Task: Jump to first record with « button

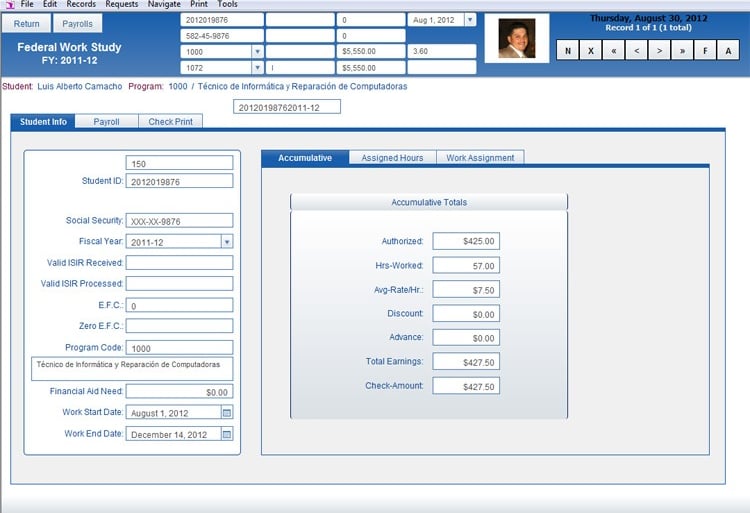Action: coord(614,50)
